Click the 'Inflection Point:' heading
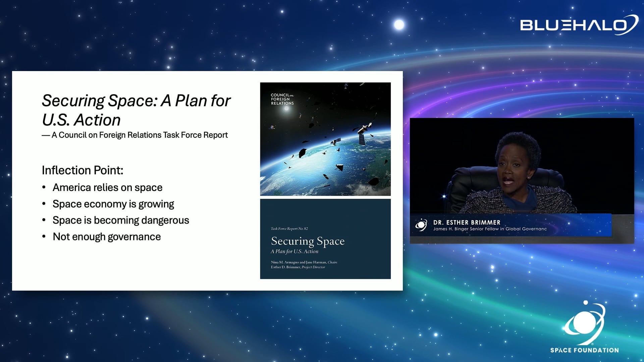The width and height of the screenshot is (644, 362). pyautogui.click(x=83, y=170)
